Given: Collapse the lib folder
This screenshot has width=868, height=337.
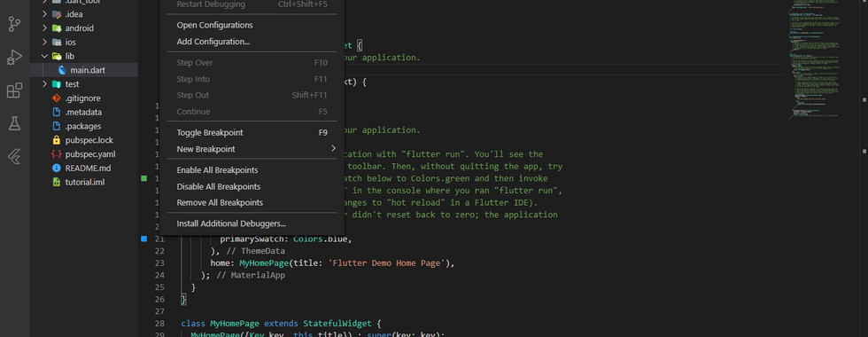Looking at the screenshot, I should pyautogui.click(x=44, y=56).
